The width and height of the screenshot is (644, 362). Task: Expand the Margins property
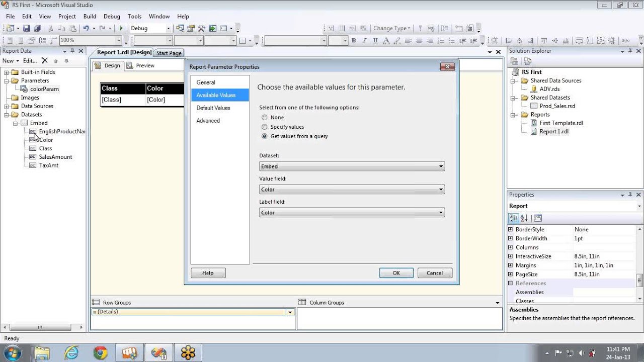tap(511, 265)
